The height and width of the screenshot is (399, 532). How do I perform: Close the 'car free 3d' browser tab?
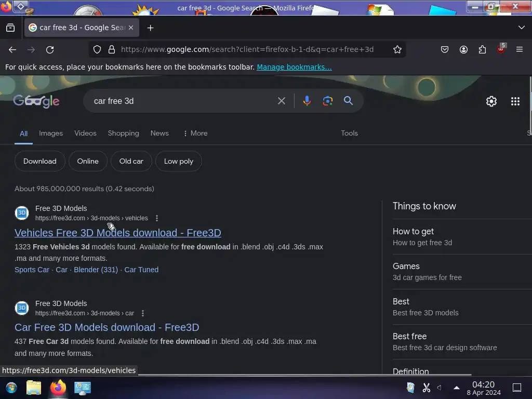(x=131, y=28)
